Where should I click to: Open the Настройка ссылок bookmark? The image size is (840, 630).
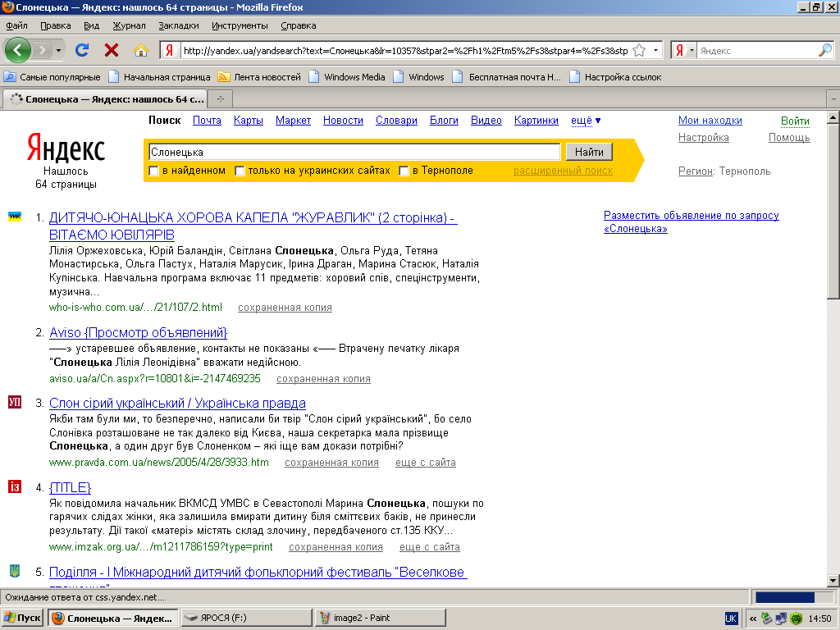pyautogui.click(x=615, y=77)
